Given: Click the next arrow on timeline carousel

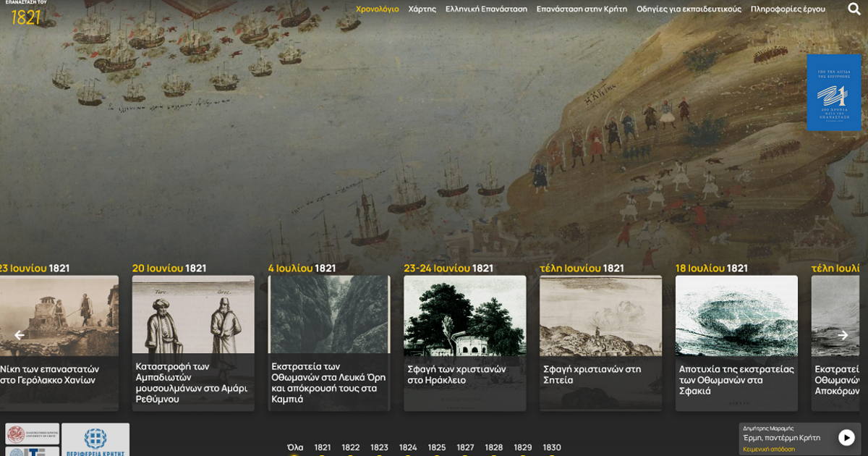Looking at the screenshot, I should pos(842,335).
